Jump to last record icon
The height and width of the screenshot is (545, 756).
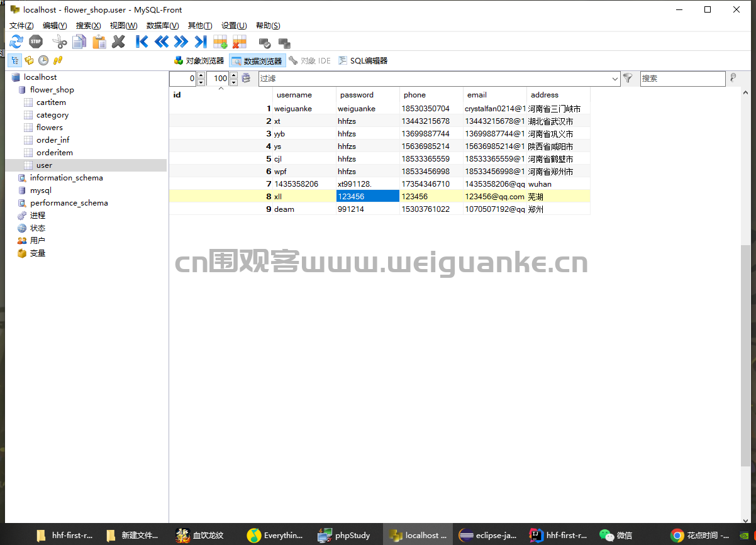pyautogui.click(x=201, y=42)
